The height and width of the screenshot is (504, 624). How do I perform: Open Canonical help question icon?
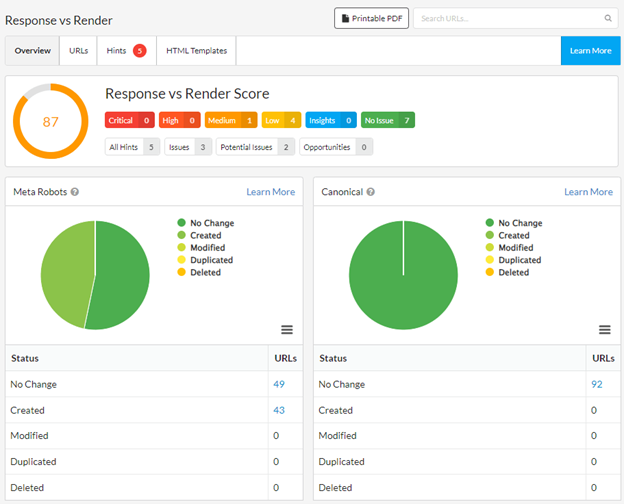370,192
